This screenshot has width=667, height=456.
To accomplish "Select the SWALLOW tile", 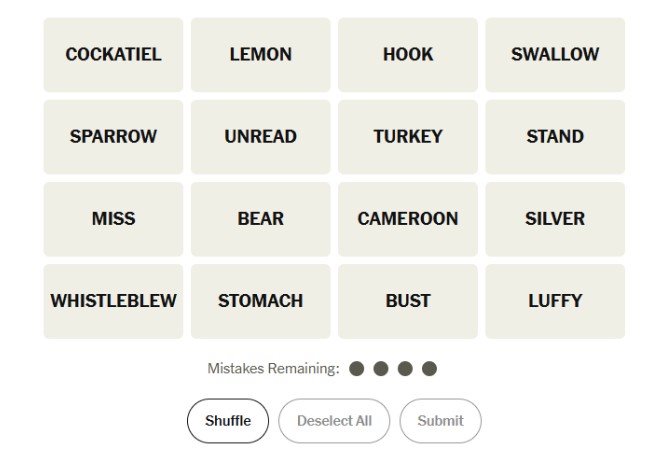I will pyautogui.click(x=555, y=55).
